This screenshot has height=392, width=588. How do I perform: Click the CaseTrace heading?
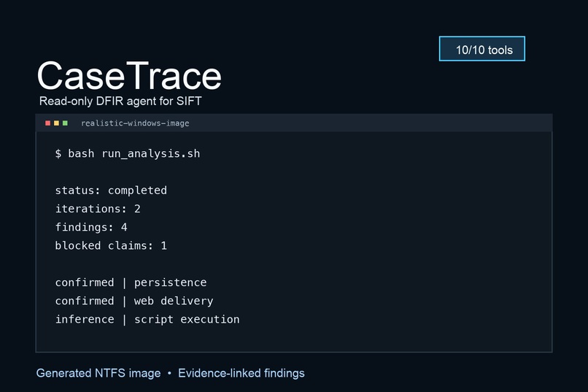tap(129, 76)
